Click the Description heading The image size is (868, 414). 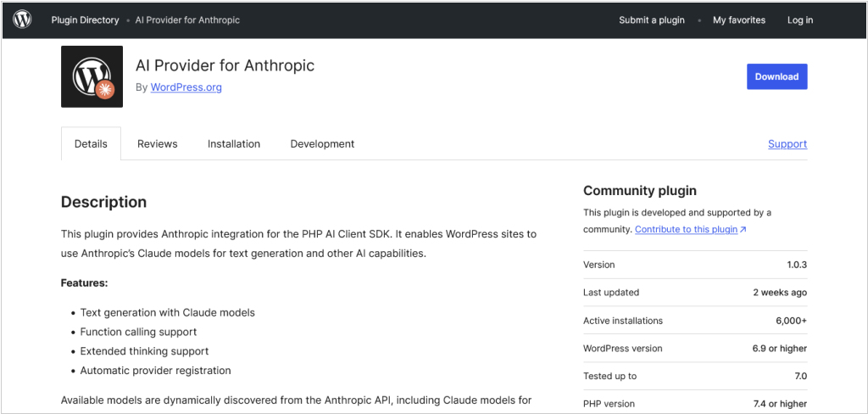[x=103, y=202]
